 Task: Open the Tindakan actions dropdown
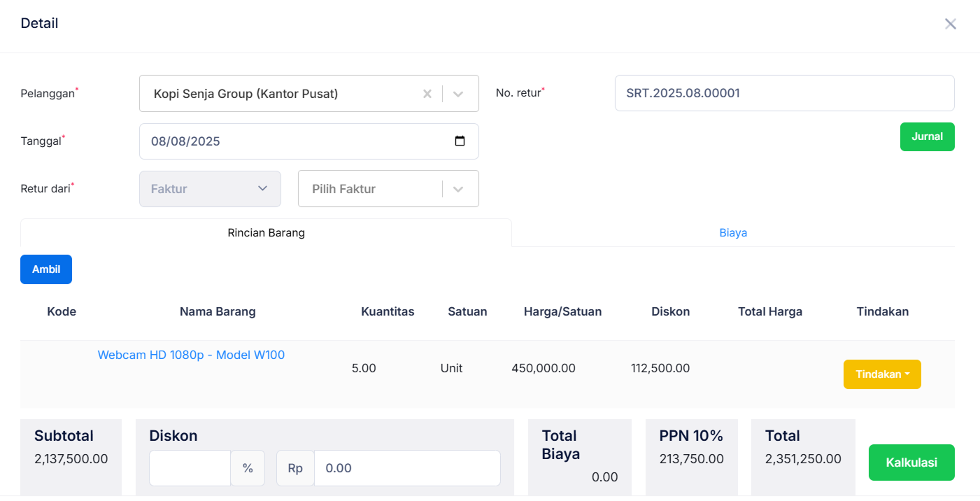[882, 374]
